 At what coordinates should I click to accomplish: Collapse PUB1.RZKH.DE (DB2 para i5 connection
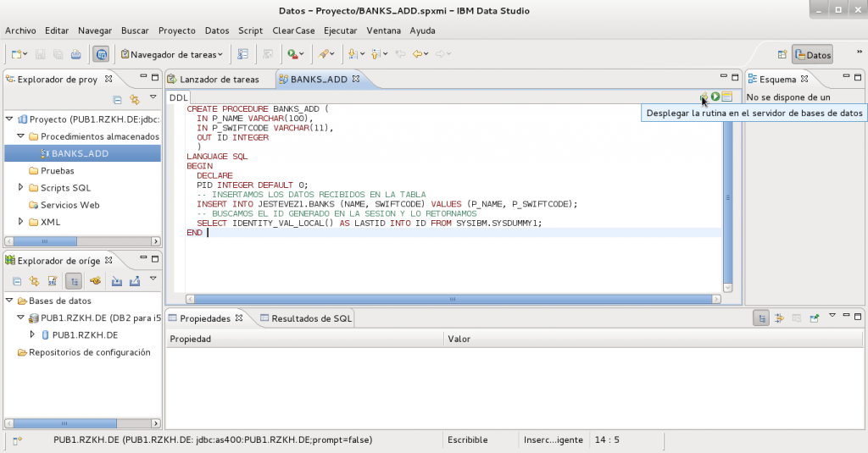pos(20,318)
